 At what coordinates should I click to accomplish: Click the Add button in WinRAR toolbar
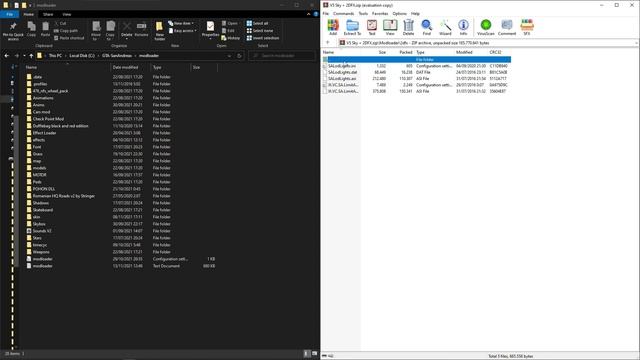point(333,27)
